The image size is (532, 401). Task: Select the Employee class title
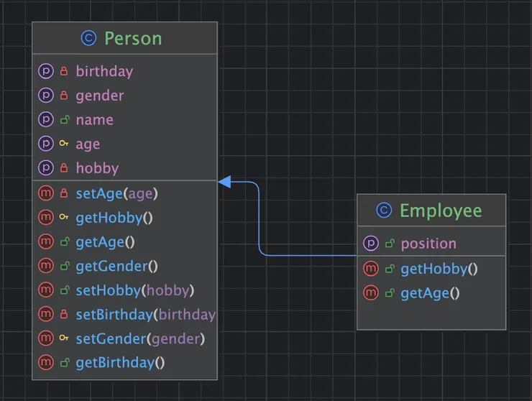pos(441,211)
